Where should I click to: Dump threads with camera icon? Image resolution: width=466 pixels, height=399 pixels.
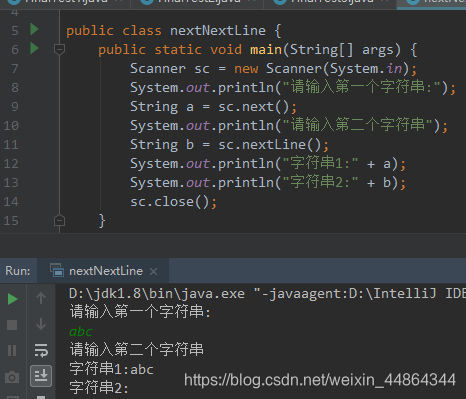[x=12, y=377]
